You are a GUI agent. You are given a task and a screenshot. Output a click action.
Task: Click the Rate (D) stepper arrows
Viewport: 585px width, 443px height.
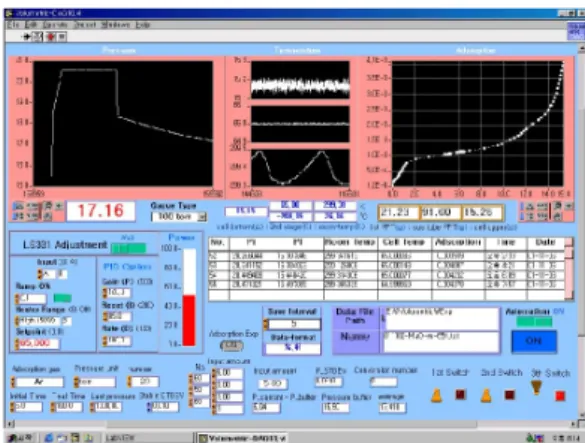tap(105, 341)
